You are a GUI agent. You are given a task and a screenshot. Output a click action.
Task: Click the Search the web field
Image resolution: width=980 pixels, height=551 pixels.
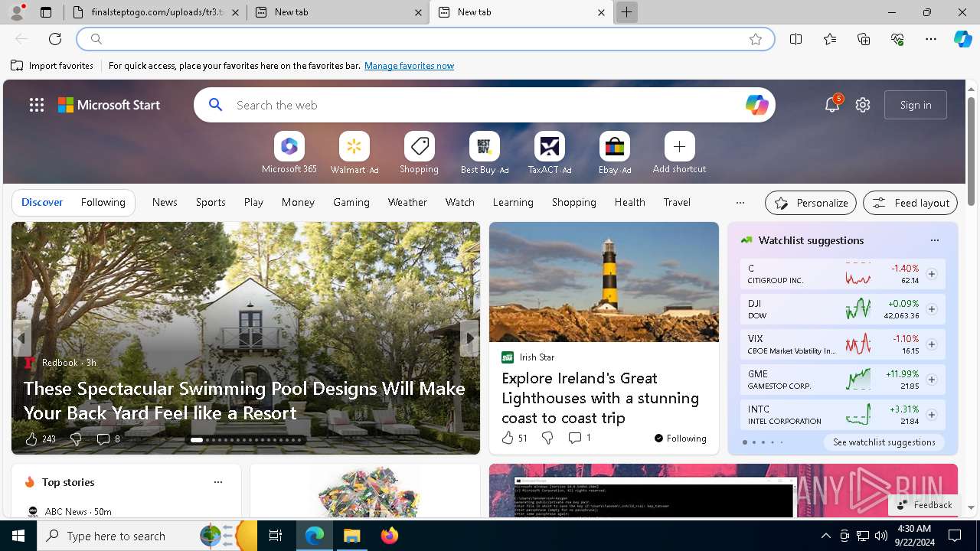pyautogui.click(x=484, y=105)
